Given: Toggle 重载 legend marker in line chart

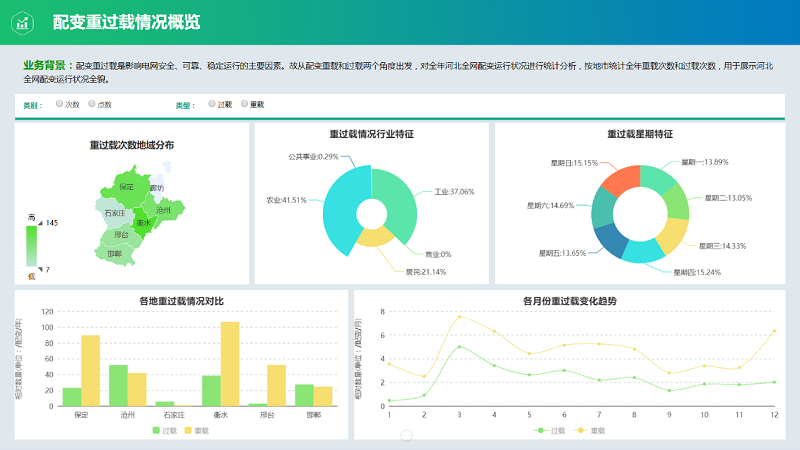Looking at the screenshot, I should [583, 430].
